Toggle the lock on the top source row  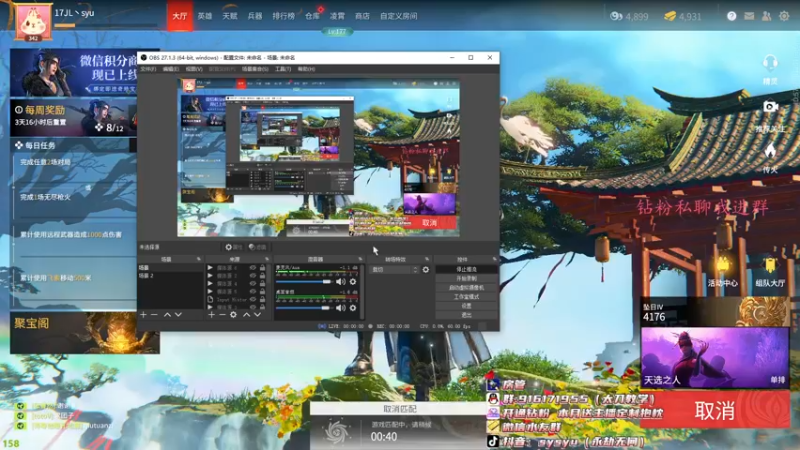pyautogui.click(x=262, y=267)
